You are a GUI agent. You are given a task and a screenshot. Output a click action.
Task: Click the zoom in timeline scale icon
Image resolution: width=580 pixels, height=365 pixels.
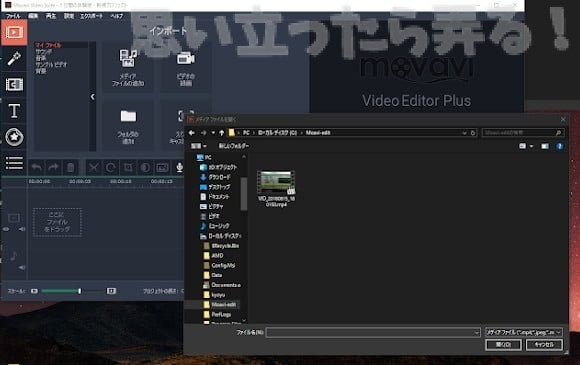111,291
